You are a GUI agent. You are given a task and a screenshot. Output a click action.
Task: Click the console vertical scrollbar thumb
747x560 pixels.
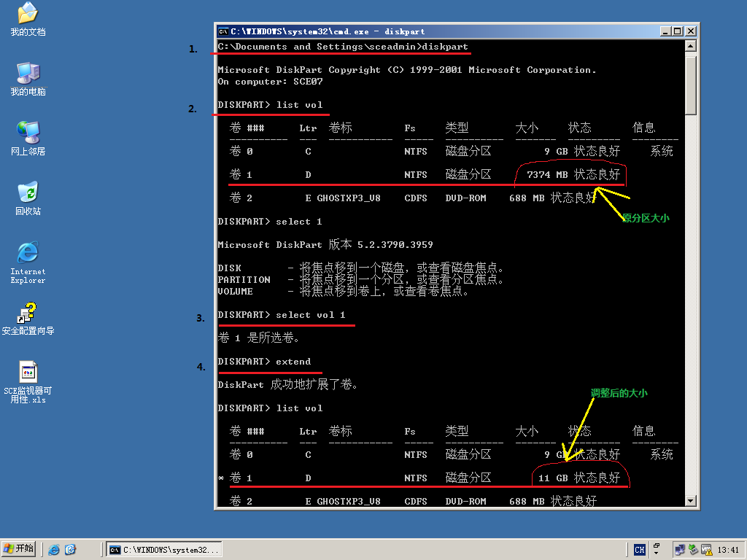pyautogui.click(x=691, y=84)
